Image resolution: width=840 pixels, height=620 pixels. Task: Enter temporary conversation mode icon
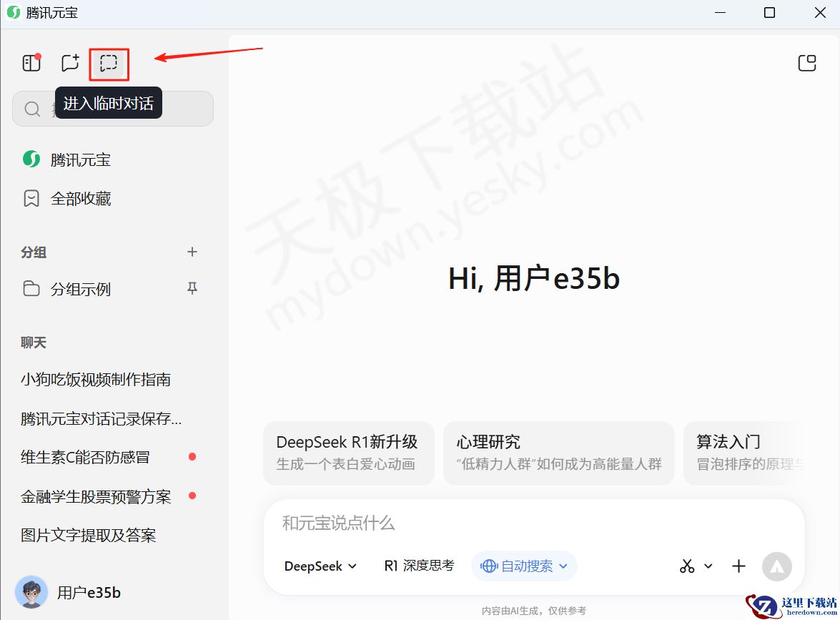tap(109, 64)
